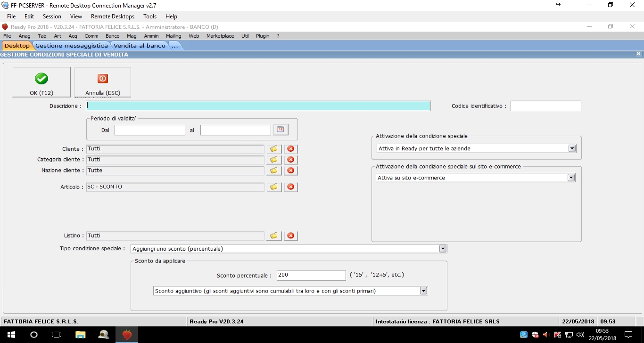Open the Mailing menu
Screen dimensions: 644x343
point(173,36)
